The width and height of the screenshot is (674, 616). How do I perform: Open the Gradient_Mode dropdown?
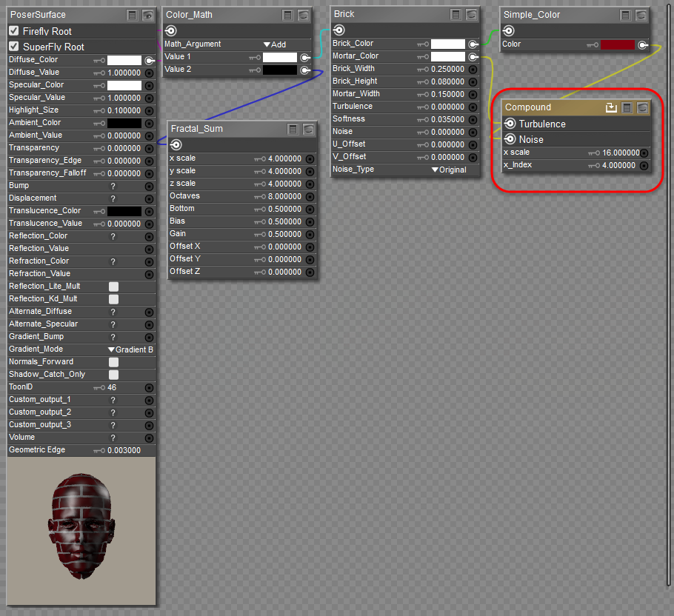pos(130,349)
